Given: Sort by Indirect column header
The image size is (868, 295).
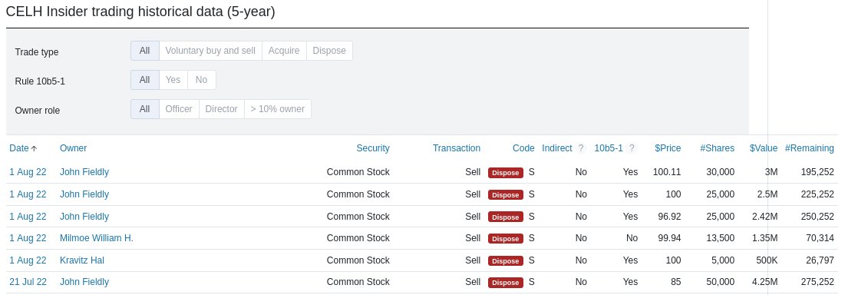Looking at the screenshot, I should coord(557,148).
